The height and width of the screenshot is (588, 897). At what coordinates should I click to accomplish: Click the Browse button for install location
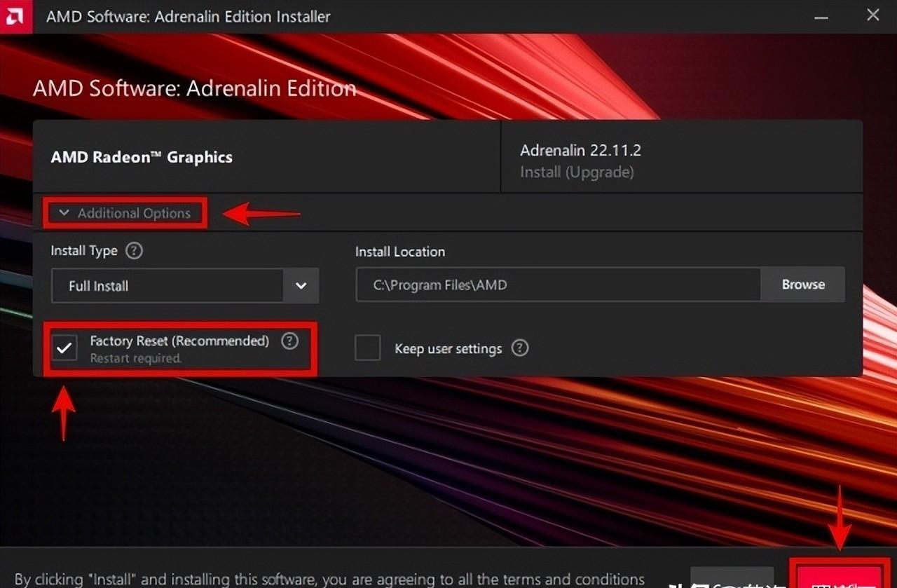click(x=803, y=285)
